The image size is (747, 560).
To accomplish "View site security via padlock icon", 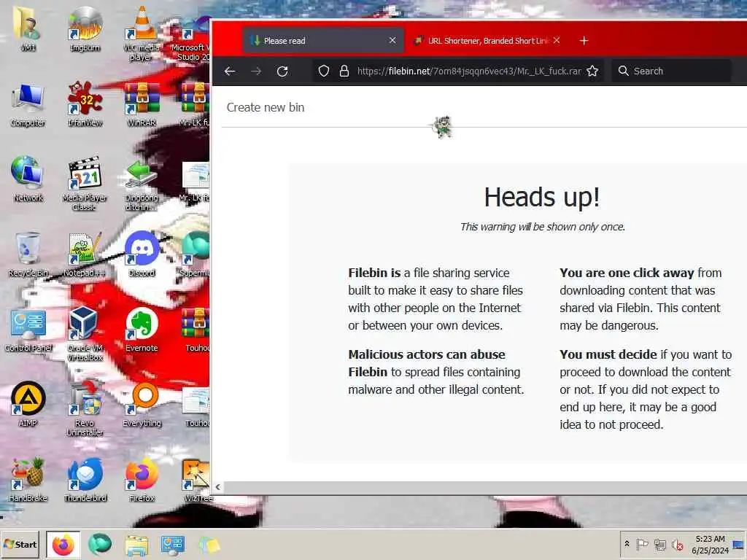I will [x=344, y=71].
